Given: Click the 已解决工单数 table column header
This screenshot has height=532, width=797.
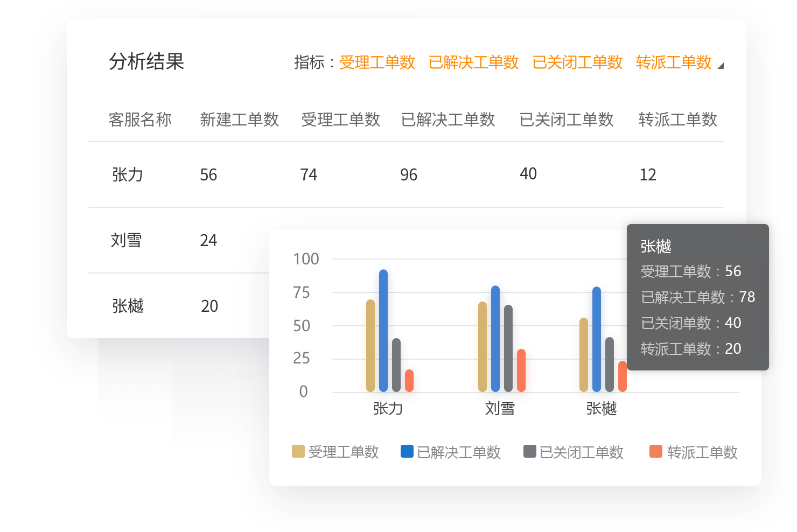Looking at the screenshot, I should pos(448,120).
